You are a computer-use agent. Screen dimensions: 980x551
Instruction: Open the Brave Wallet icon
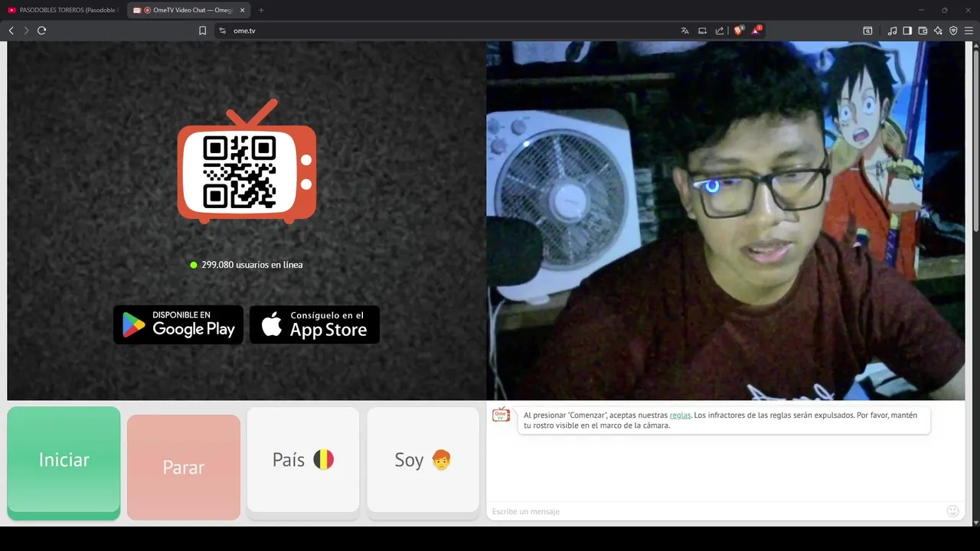(923, 31)
